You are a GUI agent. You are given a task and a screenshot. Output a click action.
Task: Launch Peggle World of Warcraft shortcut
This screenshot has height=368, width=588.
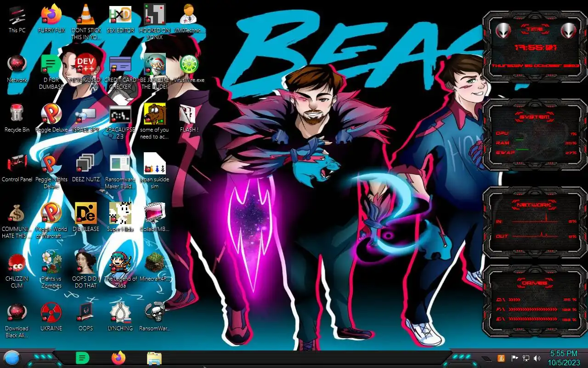(51, 221)
